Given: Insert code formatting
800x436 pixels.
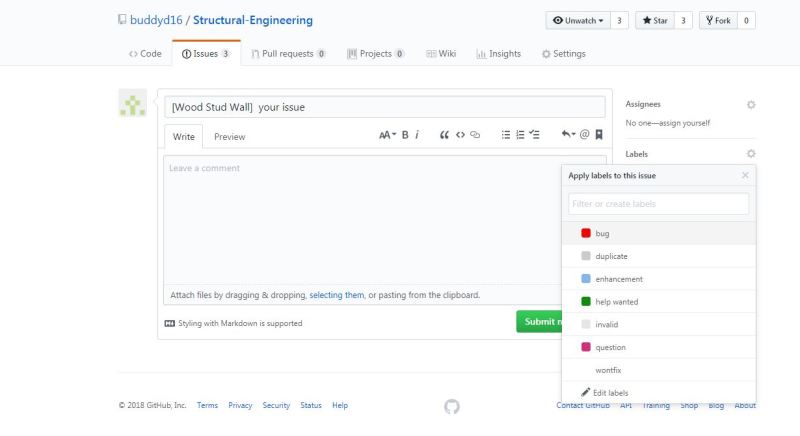Looking at the screenshot, I should 460,135.
